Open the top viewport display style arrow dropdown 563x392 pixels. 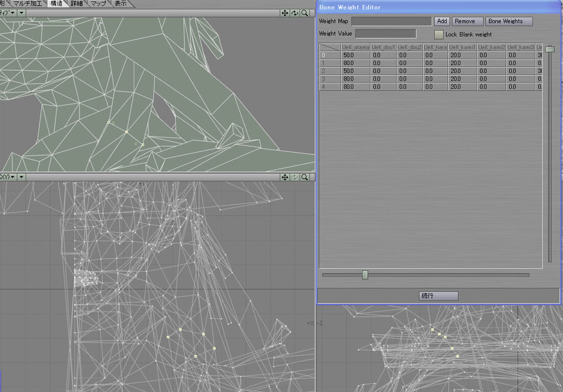coord(22,13)
